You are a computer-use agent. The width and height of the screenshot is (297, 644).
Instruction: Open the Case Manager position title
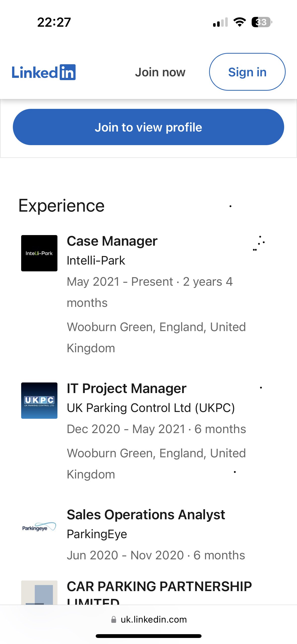click(x=112, y=241)
